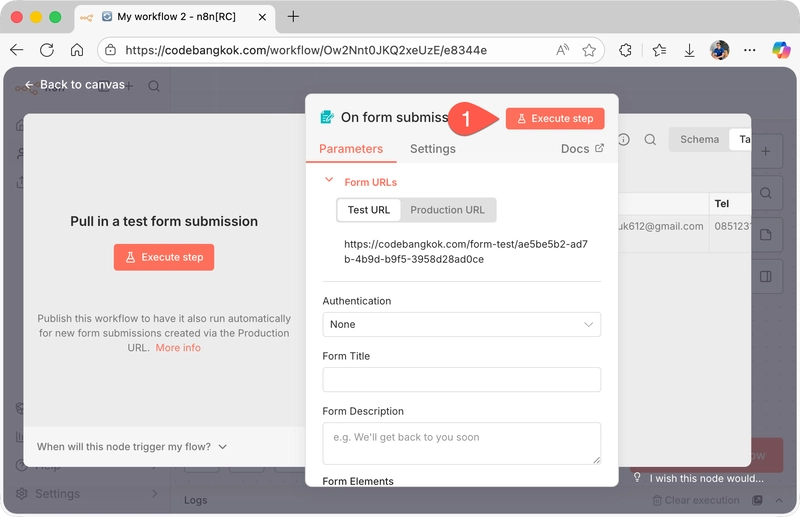
Task: Open the More info link
Action: coord(178,348)
